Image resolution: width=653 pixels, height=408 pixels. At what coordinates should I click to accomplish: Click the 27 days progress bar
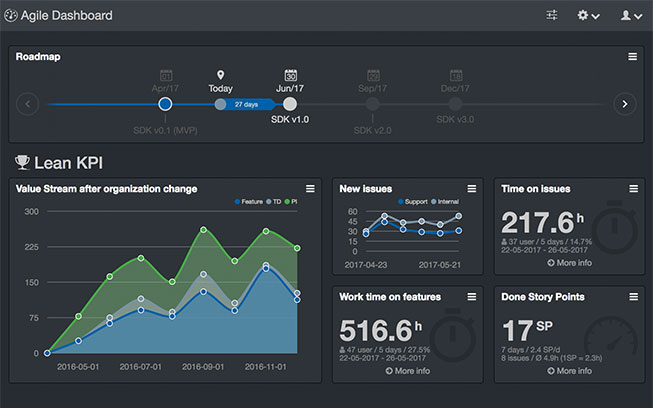245,103
